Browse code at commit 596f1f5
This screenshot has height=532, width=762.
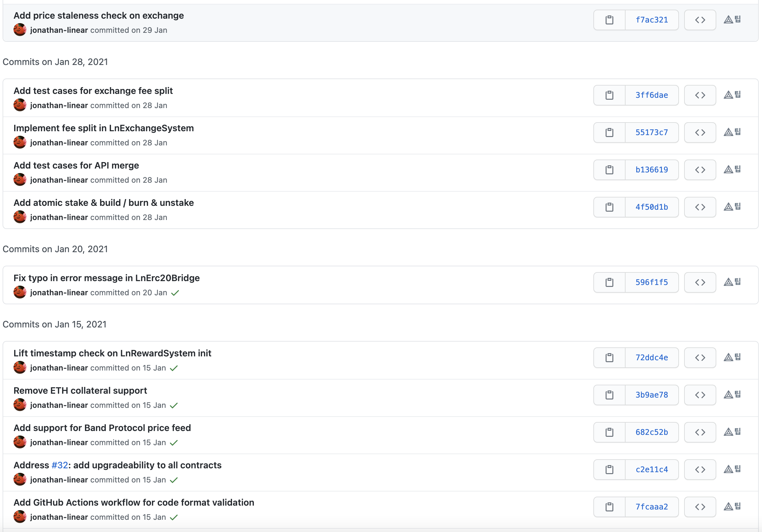pyautogui.click(x=700, y=282)
